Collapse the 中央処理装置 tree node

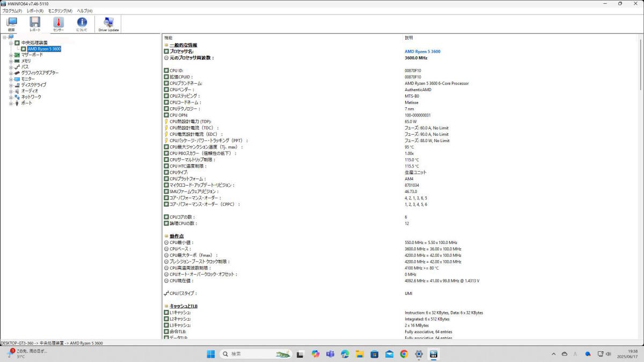pos(11,42)
